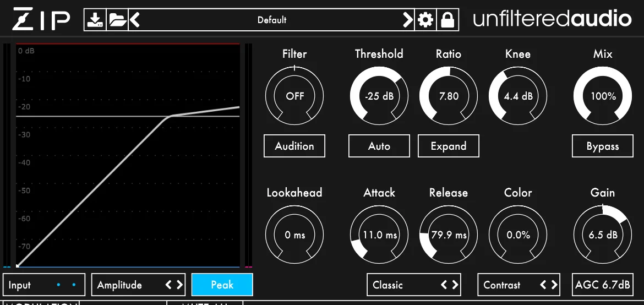Open the Amplitude analysis mode selector
644x305 pixels.
click(138, 285)
